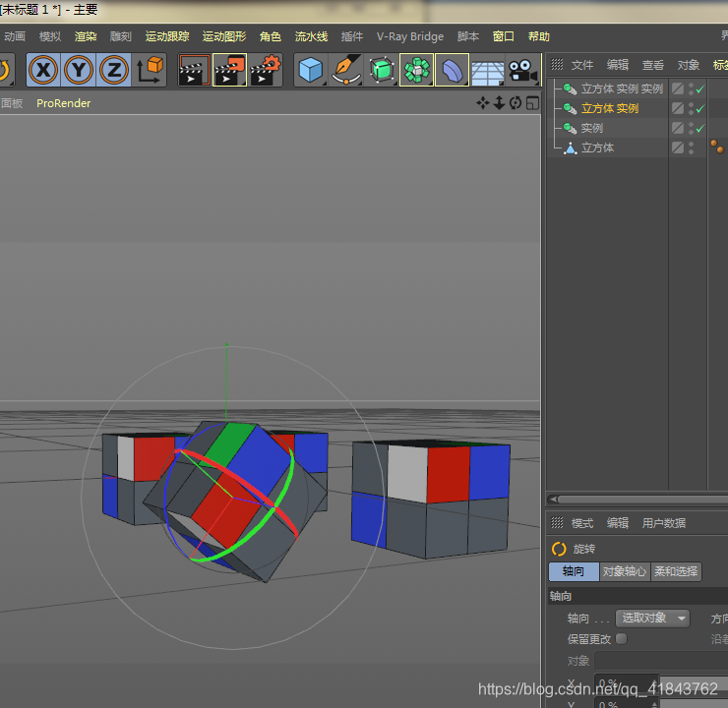Screen dimensions: 728x708
Task: Click the Array modeling objects icon
Action: (417, 70)
